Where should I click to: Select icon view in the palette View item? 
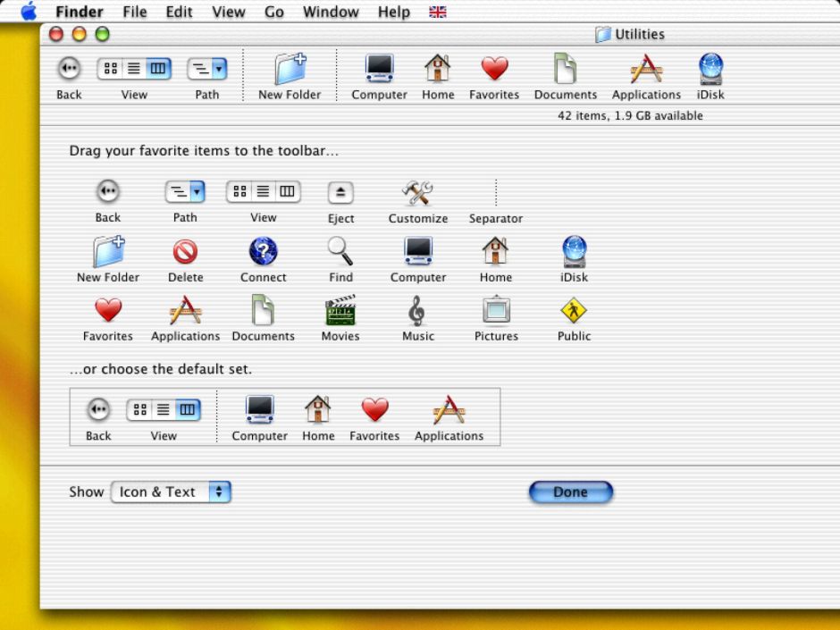pyautogui.click(x=239, y=191)
